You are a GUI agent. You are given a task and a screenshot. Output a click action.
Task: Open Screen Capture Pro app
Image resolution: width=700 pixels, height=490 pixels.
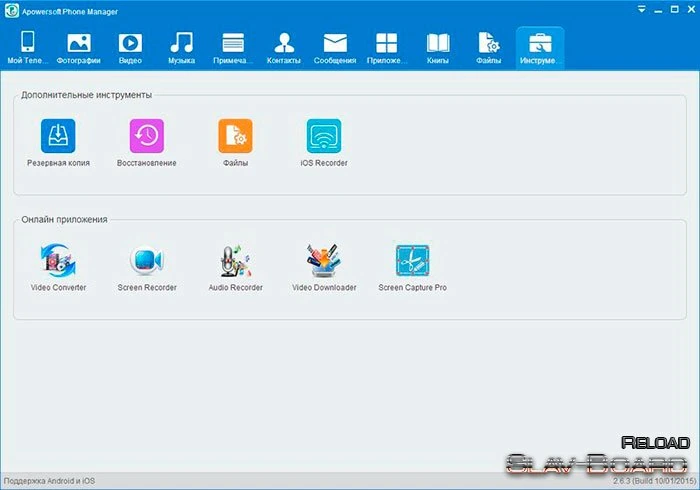pyautogui.click(x=412, y=267)
